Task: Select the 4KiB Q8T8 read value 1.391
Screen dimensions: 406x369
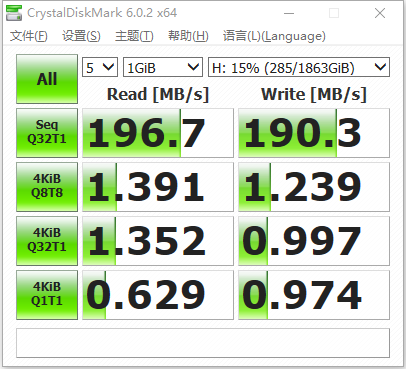Action: [158, 187]
